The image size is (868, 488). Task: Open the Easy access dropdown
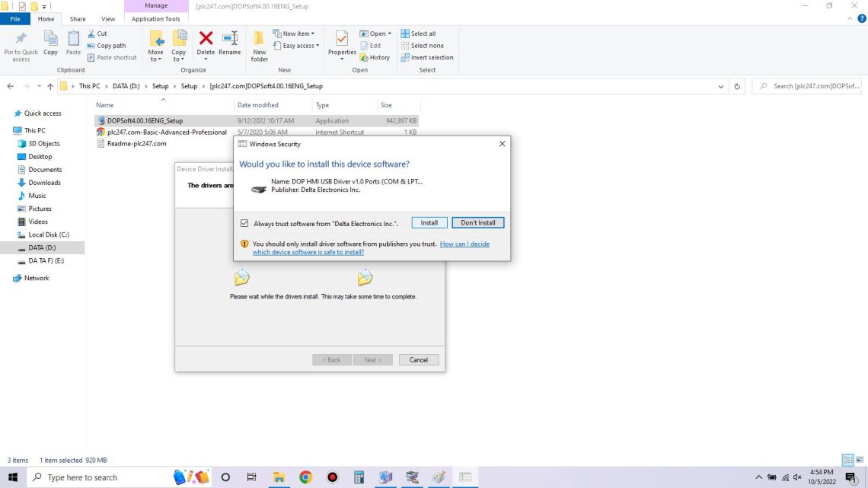[296, 46]
